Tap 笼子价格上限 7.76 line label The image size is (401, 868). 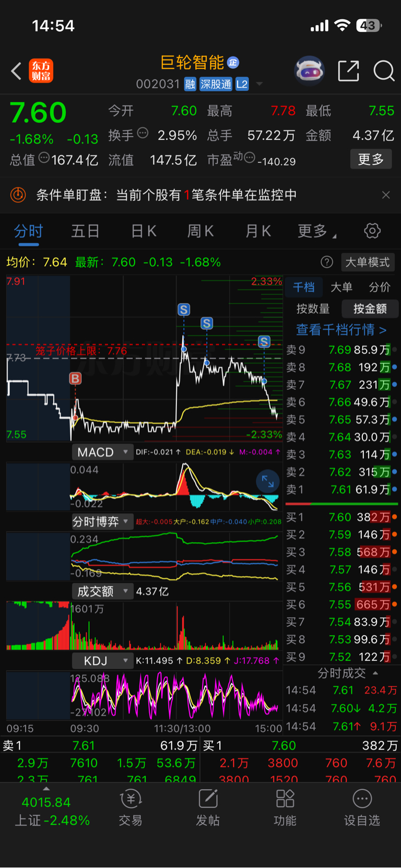[81, 351]
